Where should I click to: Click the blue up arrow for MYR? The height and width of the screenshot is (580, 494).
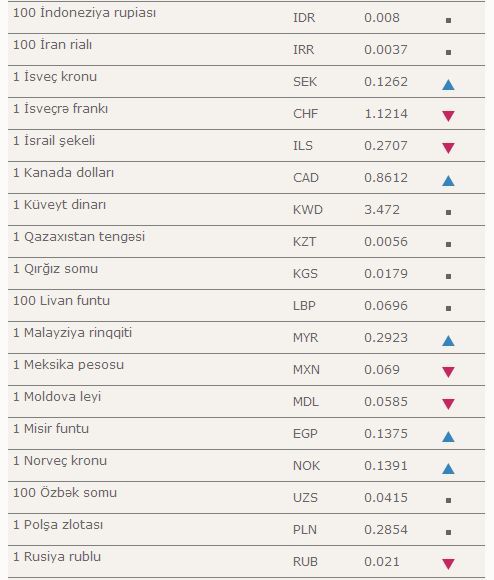[x=448, y=340]
